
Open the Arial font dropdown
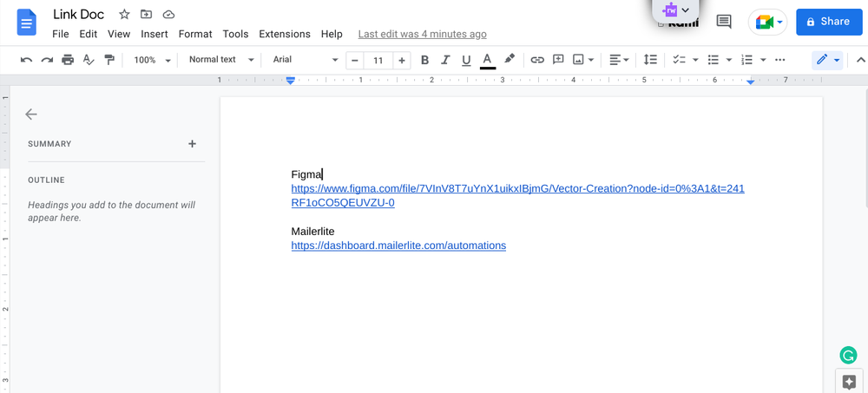click(305, 60)
